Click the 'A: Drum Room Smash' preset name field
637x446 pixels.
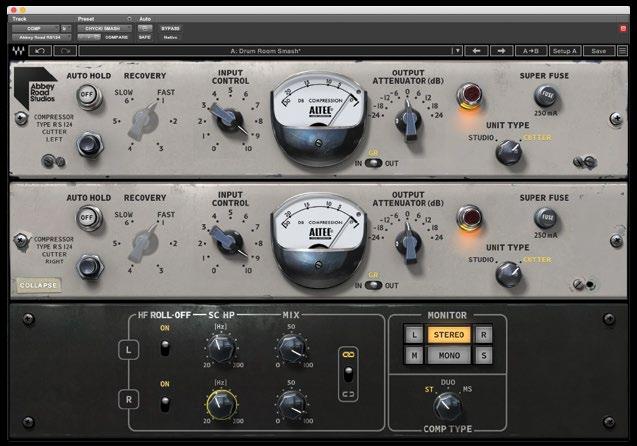pyautogui.click(x=265, y=51)
